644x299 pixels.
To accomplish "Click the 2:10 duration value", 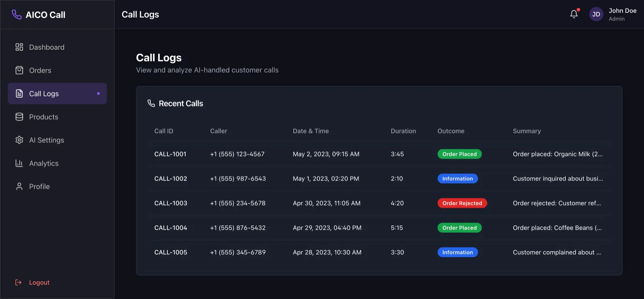I will (397, 179).
